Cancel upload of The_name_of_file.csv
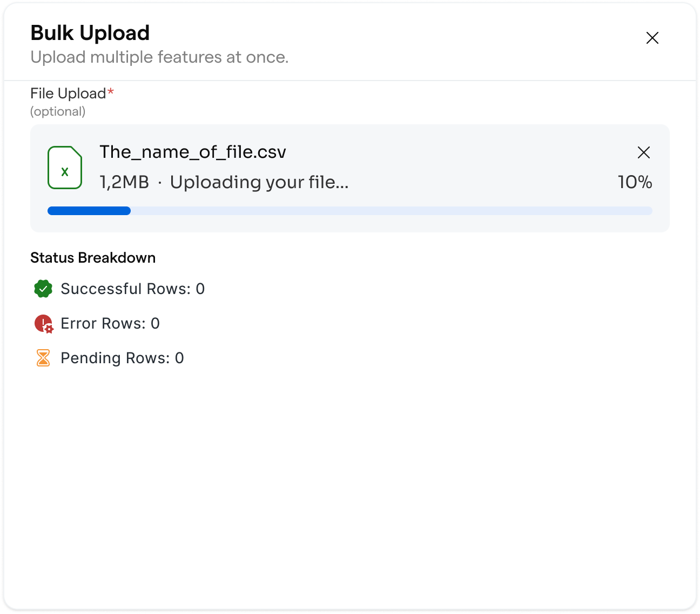This screenshot has height=614, width=700. point(644,152)
